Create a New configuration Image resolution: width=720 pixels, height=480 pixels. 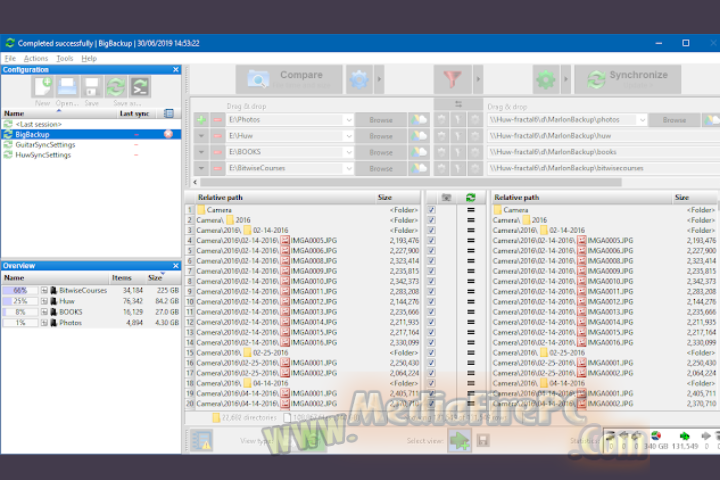(x=42, y=87)
